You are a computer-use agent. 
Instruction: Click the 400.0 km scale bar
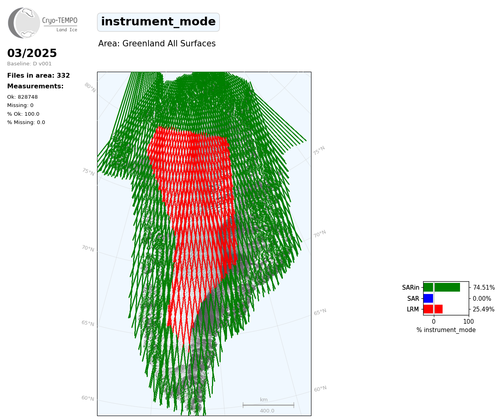tap(268, 405)
